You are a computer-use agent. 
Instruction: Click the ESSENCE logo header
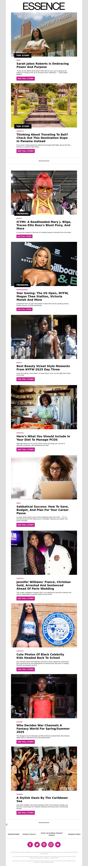tap(44, 6)
